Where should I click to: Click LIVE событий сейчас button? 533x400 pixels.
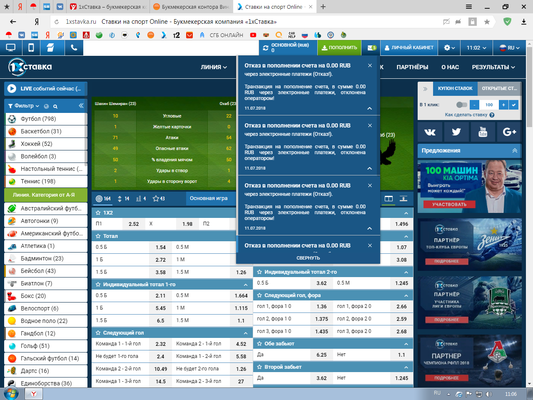coord(46,89)
